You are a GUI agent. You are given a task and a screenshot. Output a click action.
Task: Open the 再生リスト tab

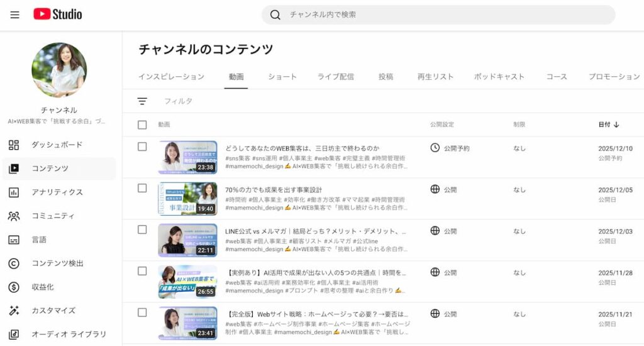(435, 77)
